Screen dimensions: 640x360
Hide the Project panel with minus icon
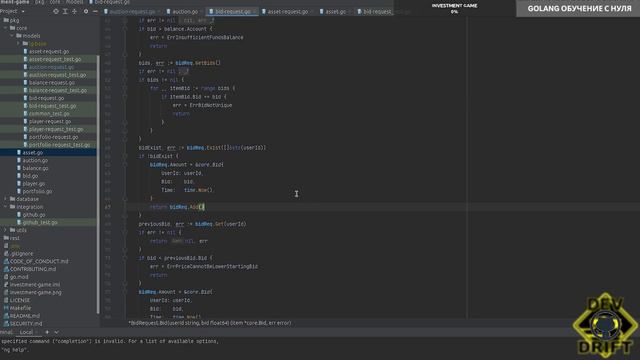tap(95, 11)
